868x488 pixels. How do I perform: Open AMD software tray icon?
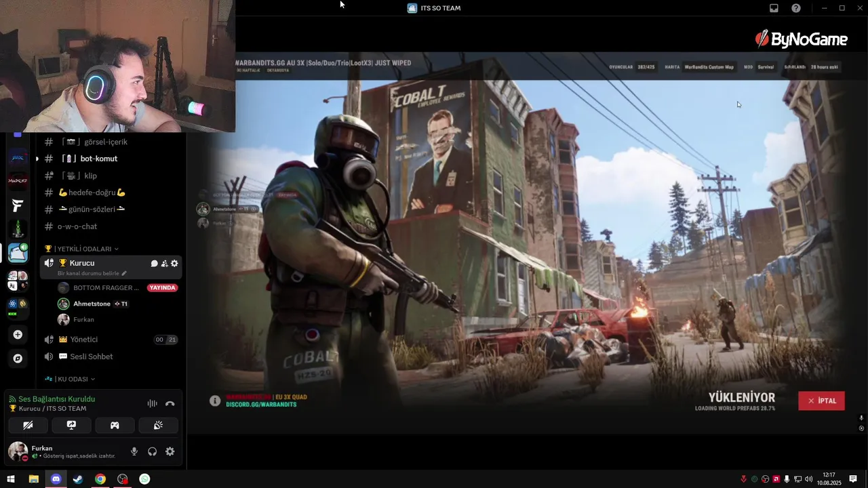(x=776, y=479)
